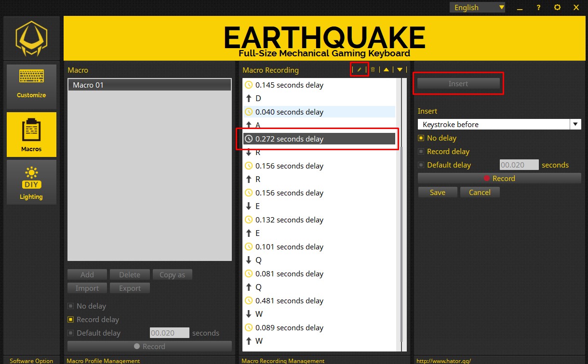Start recording with the Macro panel Record button
The width and height of the screenshot is (588, 364).
tap(149, 346)
